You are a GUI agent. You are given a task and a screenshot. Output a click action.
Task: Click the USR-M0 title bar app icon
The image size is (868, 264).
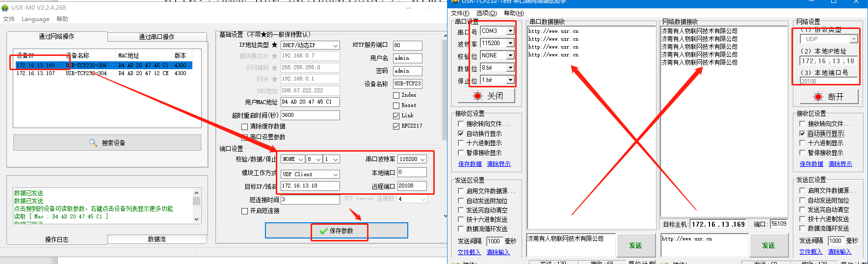(5, 8)
